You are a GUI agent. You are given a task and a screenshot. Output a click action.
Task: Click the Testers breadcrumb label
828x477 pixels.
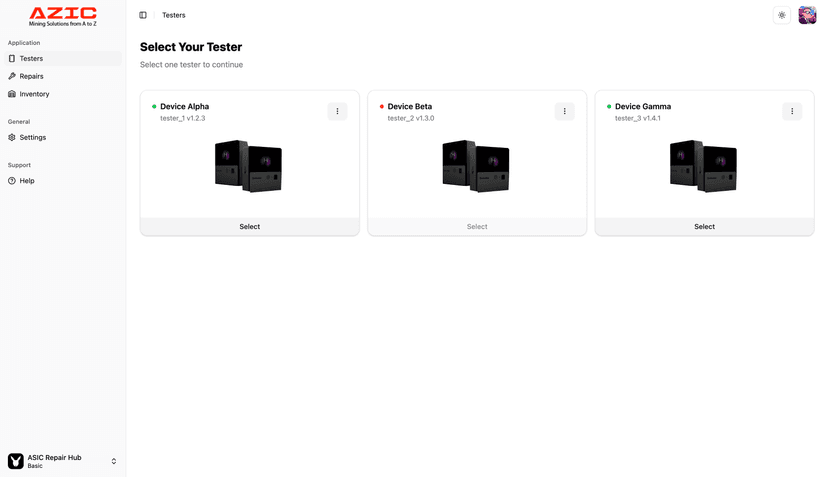174,15
